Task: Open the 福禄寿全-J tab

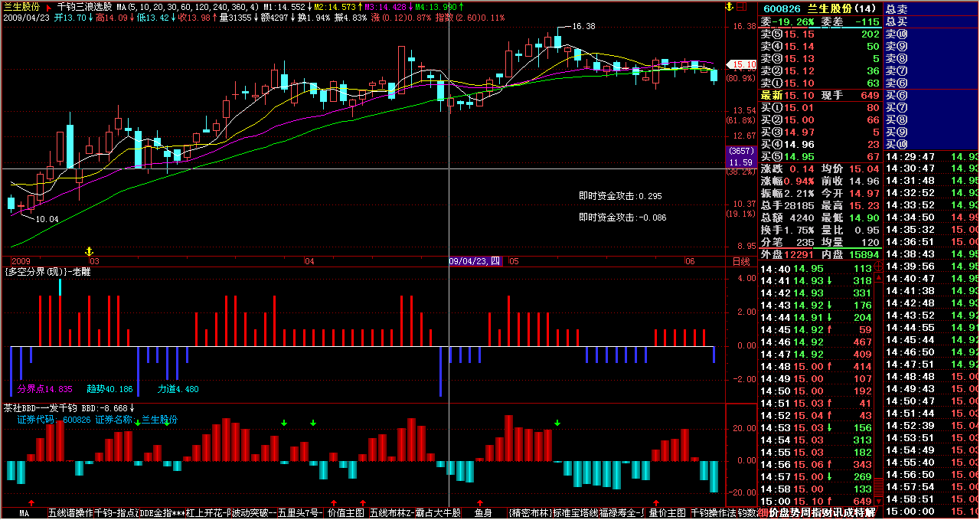Action: [x=622, y=512]
